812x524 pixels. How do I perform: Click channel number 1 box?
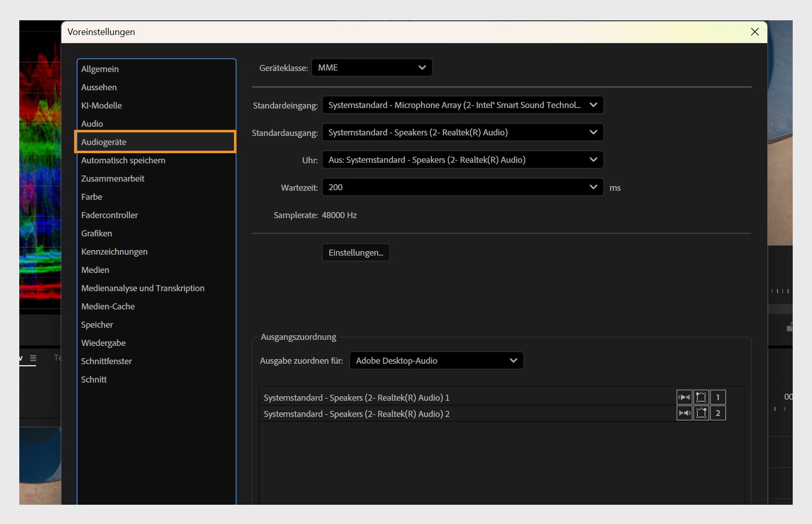point(718,397)
